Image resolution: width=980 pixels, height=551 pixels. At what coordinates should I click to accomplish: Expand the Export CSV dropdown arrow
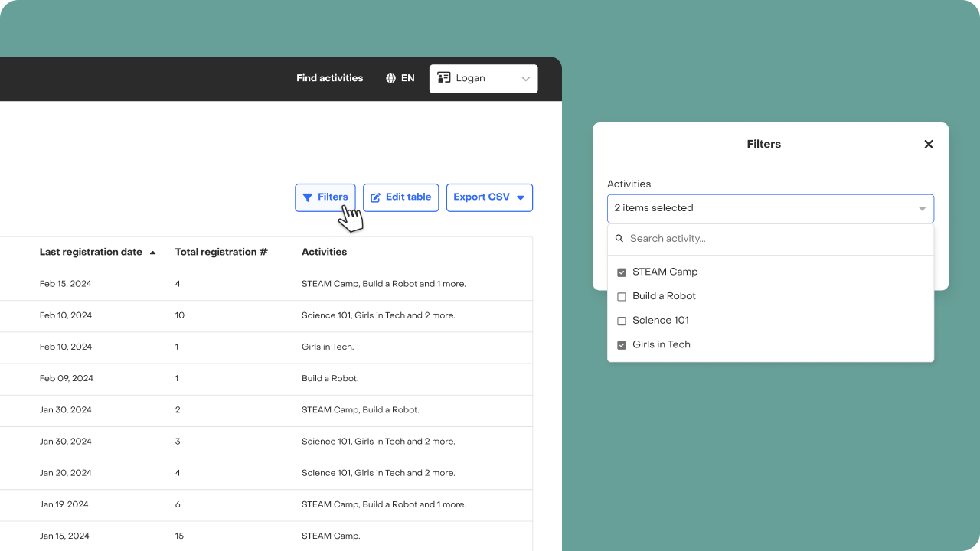tap(521, 197)
